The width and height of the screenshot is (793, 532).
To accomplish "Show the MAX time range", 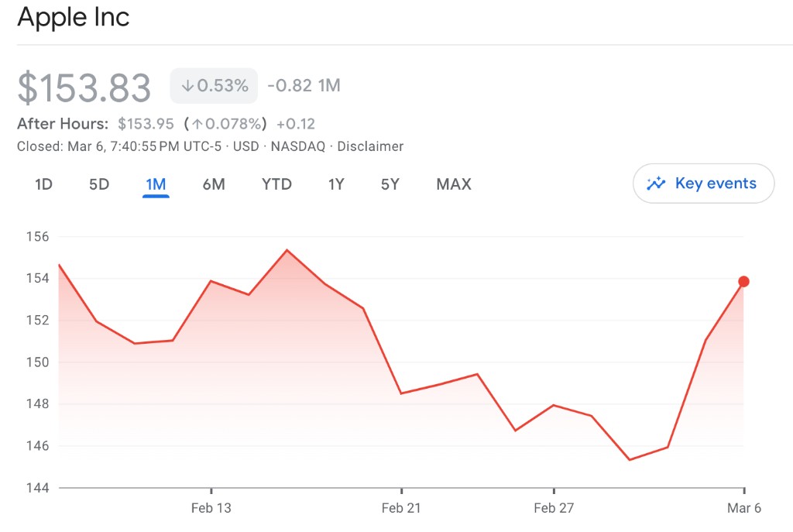I will 454,184.
